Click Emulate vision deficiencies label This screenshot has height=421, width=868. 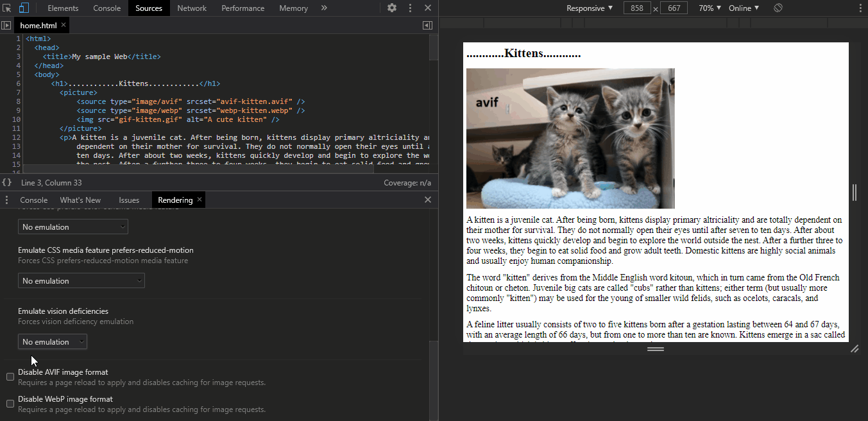63,311
